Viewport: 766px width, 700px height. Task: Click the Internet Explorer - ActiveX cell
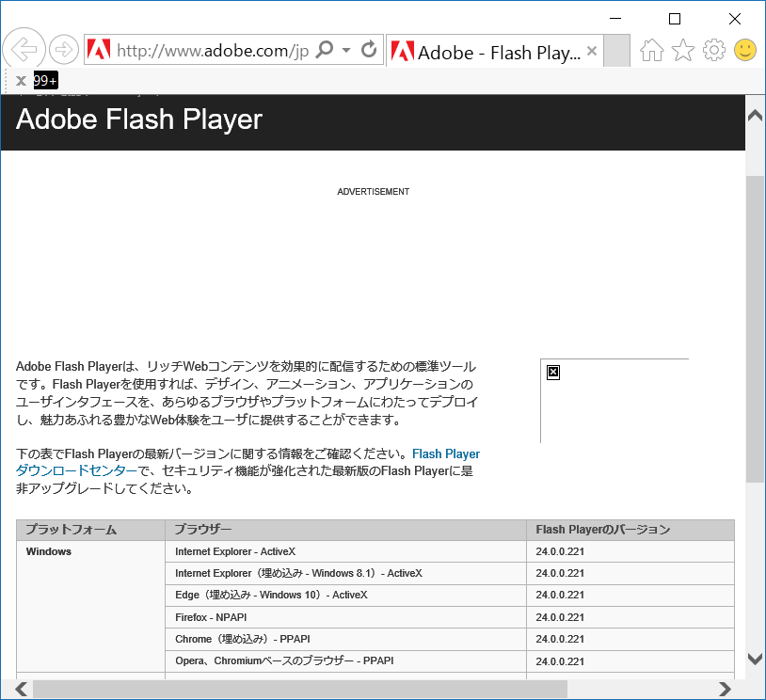click(x=346, y=551)
